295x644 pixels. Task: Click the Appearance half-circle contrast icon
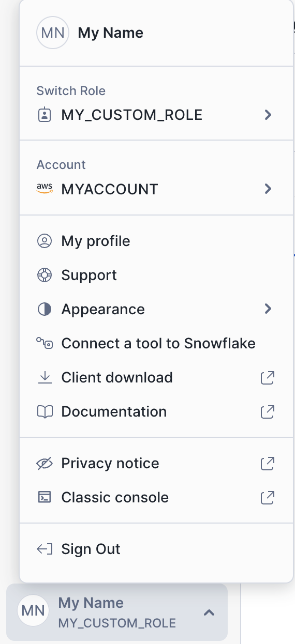click(x=45, y=309)
